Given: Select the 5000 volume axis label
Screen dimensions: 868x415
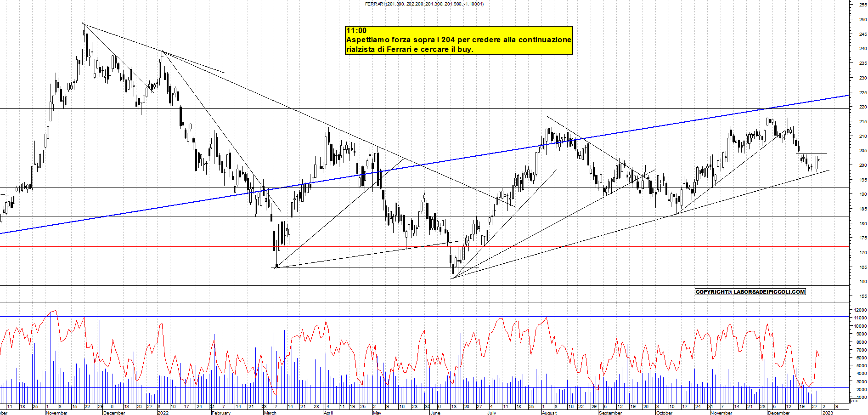Looking at the screenshot, I should coord(862,365).
